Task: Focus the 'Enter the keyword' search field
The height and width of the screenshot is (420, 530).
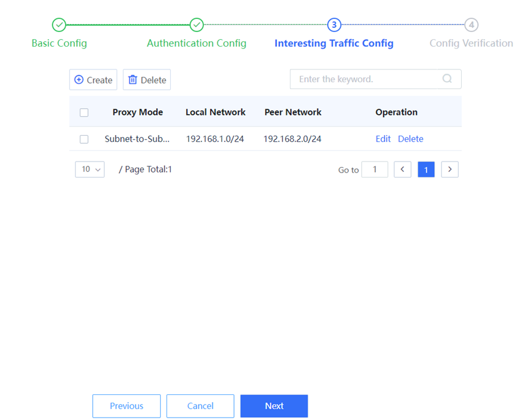Action: [x=375, y=79]
